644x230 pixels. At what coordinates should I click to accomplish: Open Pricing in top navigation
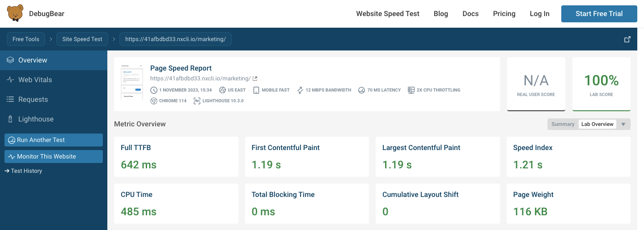[504, 14]
